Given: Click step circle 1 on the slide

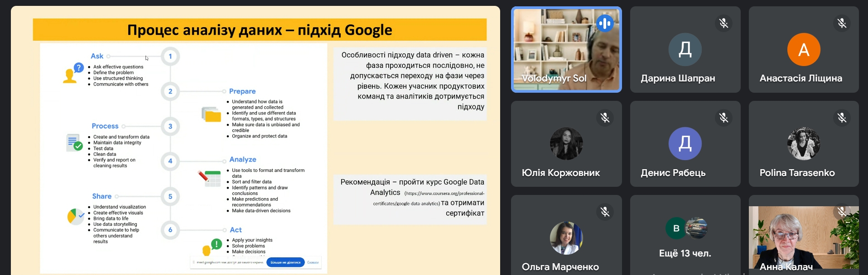Looking at the screenshot, I should [x=170, y=56].
